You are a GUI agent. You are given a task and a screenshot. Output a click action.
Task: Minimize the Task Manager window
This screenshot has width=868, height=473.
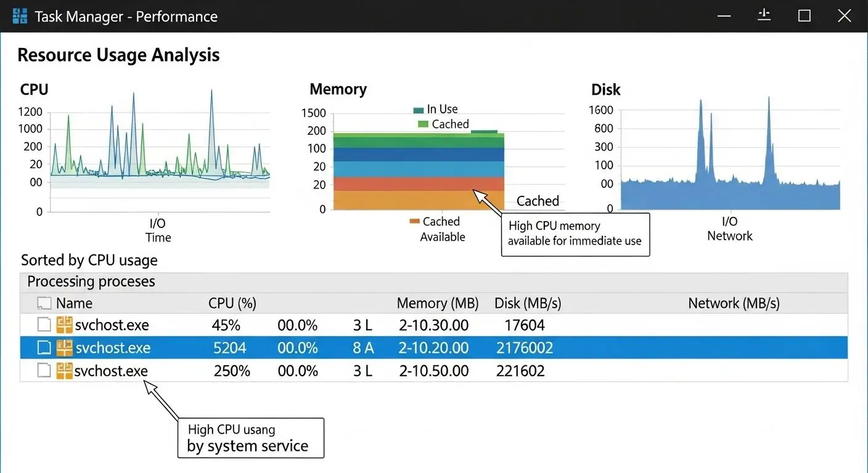tap(724, 16)
